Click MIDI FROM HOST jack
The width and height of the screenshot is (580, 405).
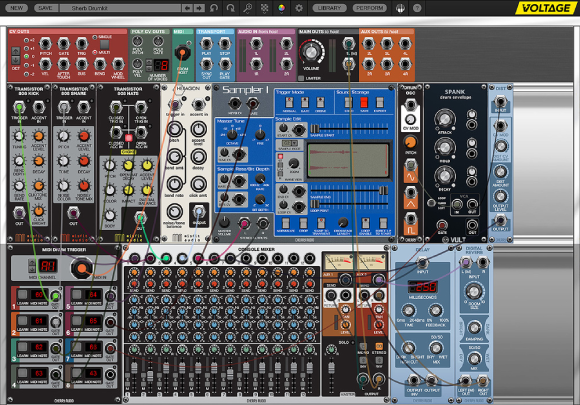[x=182, y=53]
